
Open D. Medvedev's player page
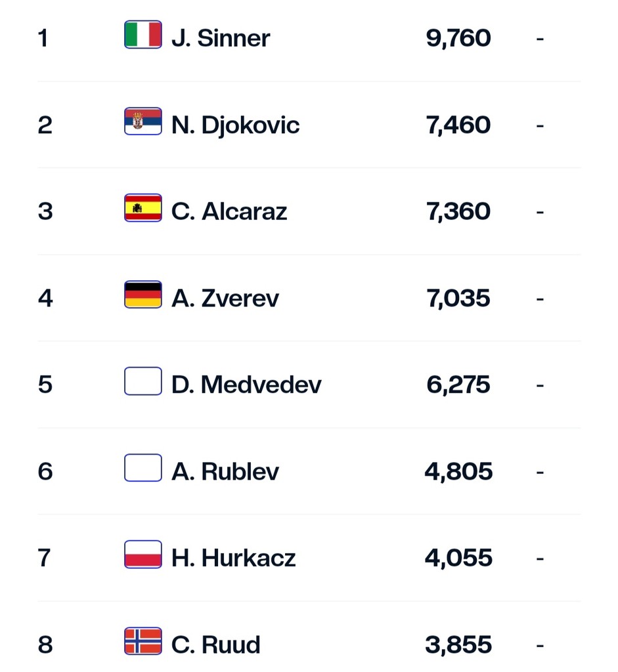coord(246,385)
